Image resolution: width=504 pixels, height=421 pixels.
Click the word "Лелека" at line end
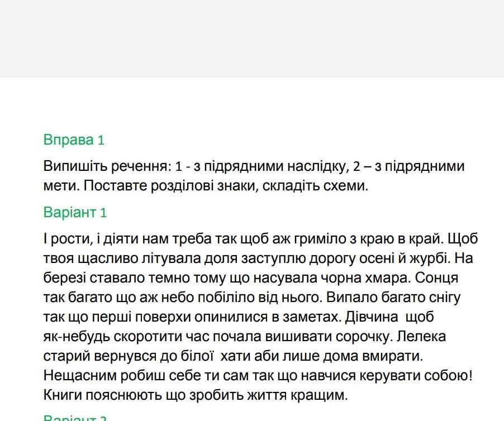point(421,337)
